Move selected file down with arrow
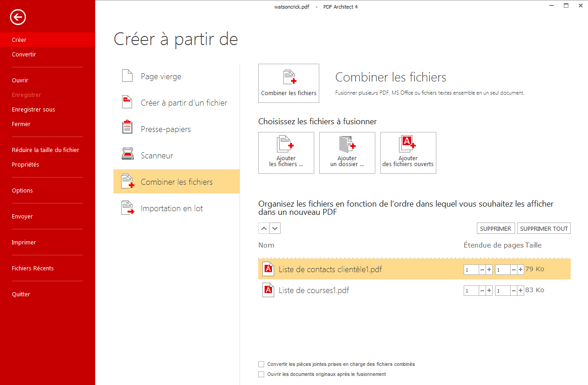 pos(275,228)
